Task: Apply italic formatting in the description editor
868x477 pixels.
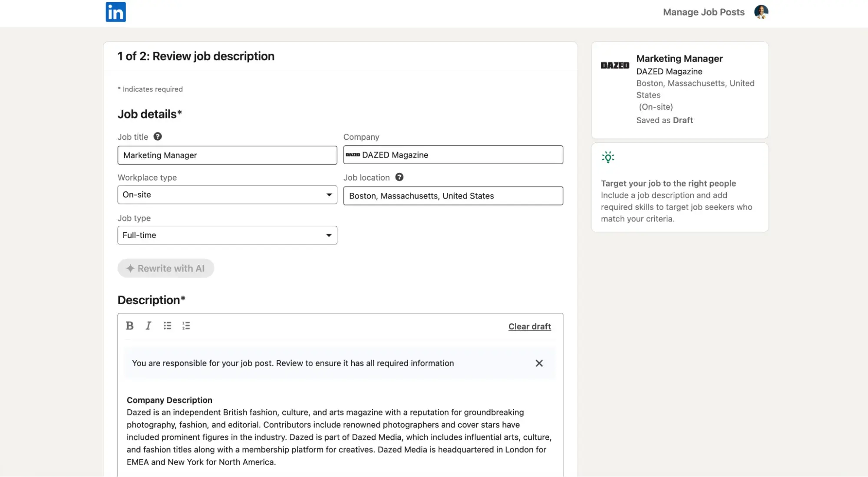Action: 148,326
